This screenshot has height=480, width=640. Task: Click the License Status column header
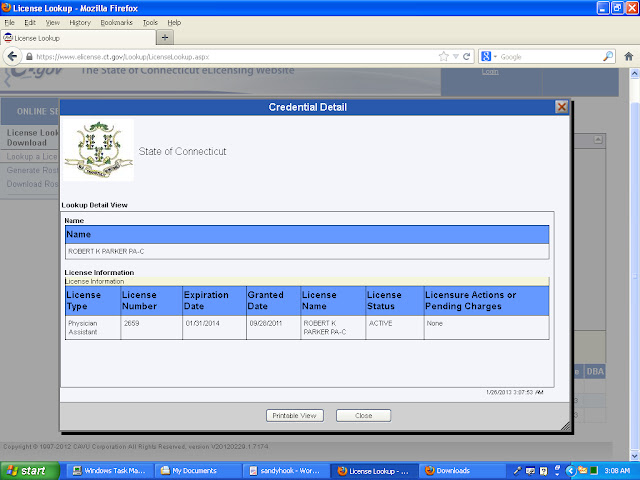(395, 300)
